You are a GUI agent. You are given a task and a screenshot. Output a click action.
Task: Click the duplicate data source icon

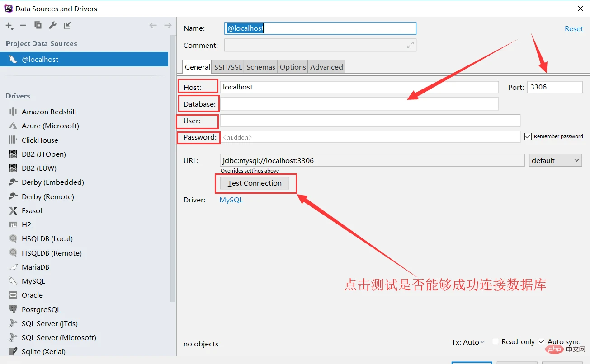click(x=38, y=25)
